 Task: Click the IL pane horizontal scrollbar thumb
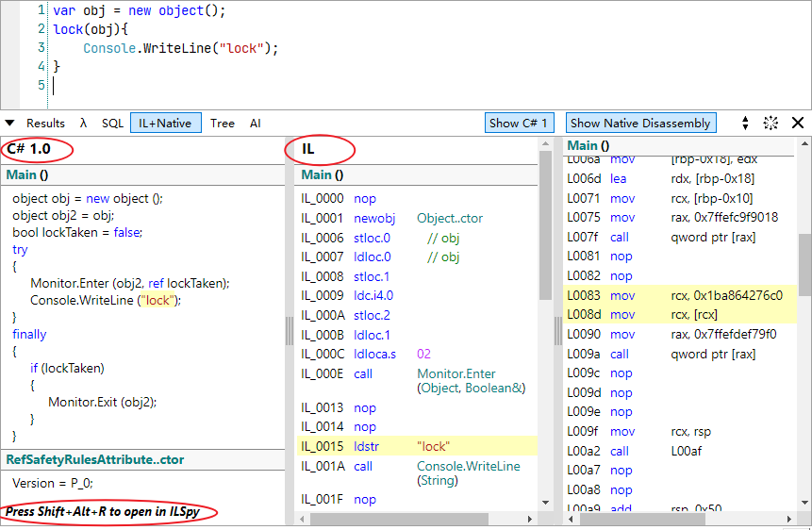tap(399, 519)
